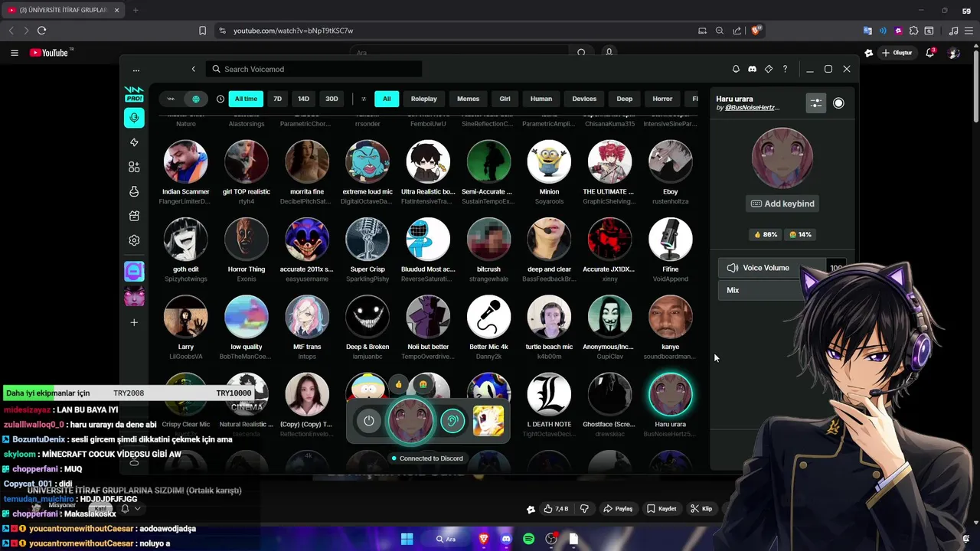980x551 pixels.
Task: Open the three-dots menu in Voicemod header
Action: (x=136, y=70)
